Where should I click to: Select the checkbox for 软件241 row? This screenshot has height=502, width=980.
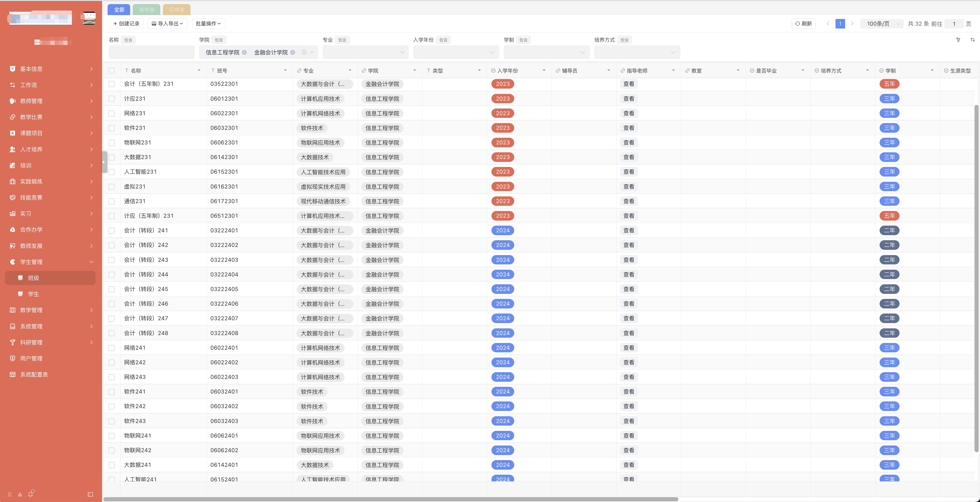[x=111, y=392]
